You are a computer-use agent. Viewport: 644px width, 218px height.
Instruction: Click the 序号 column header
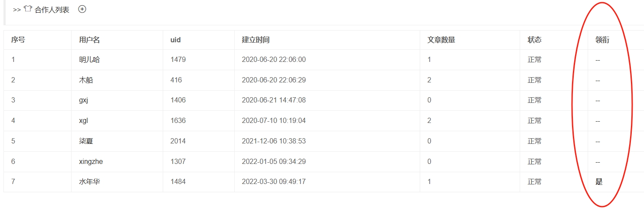click(18, 40)
